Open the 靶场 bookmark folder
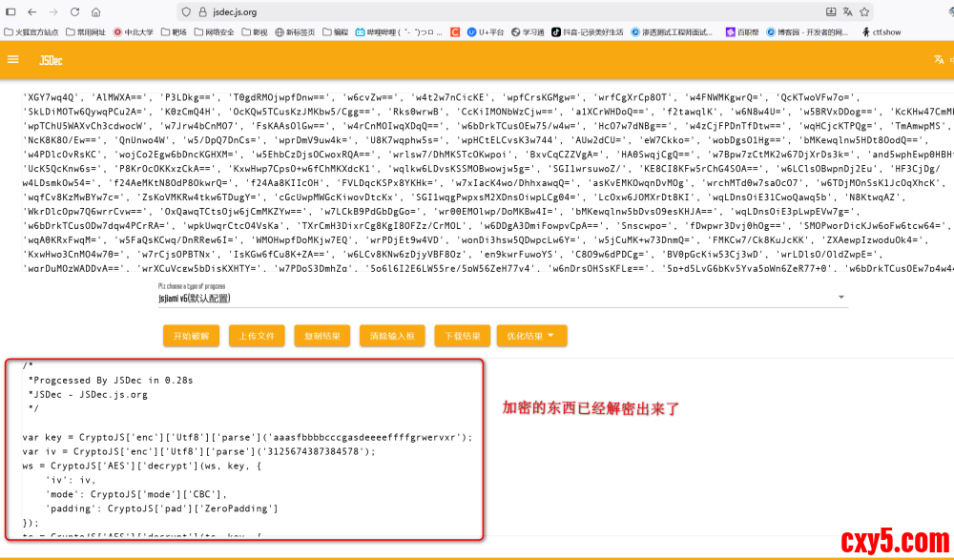The height and width of the screenshot is (560, 954). coord(174,32)
